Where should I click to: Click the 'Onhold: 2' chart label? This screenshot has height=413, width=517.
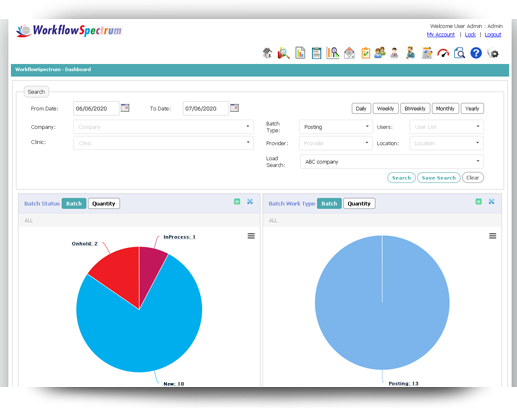(x=85, y=244)
